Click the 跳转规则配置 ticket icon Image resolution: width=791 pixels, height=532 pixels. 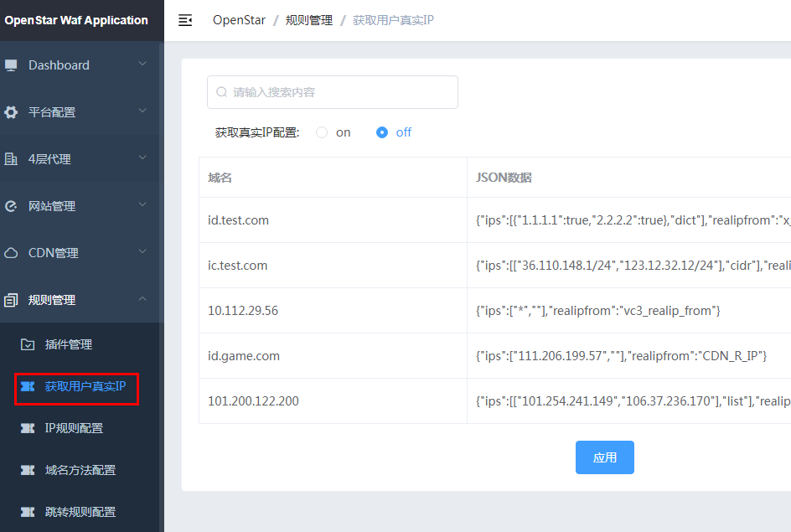pyautogui.click(x=28, y=512)
